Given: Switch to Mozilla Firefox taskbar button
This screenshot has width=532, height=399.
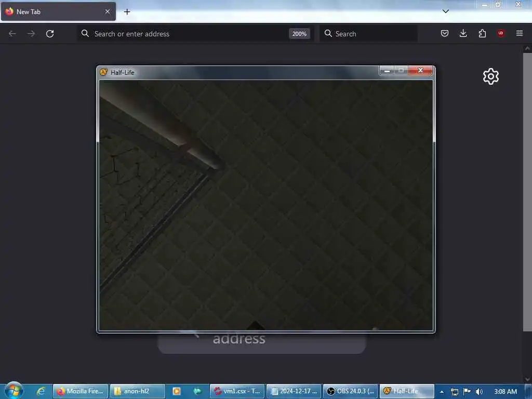Looking at the screenshot, I should coord(81,391).
